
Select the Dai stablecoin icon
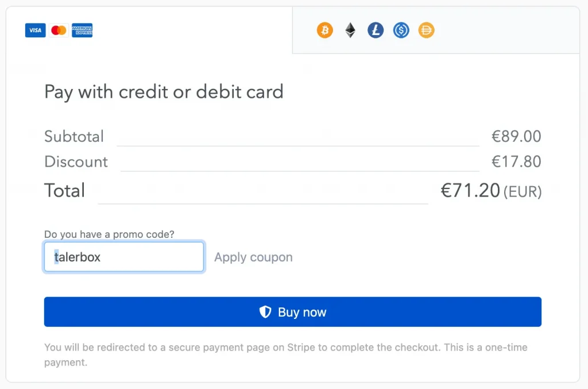coord(426,30)
